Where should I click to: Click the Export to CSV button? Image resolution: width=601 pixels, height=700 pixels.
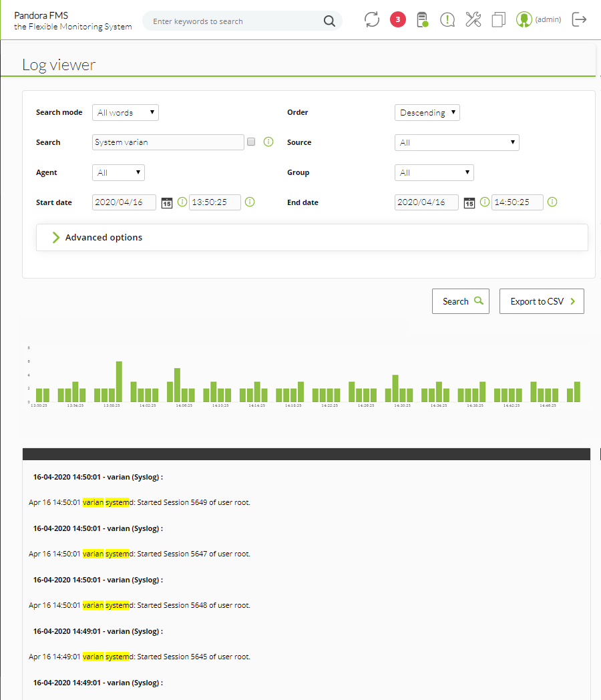click(542, 301)
